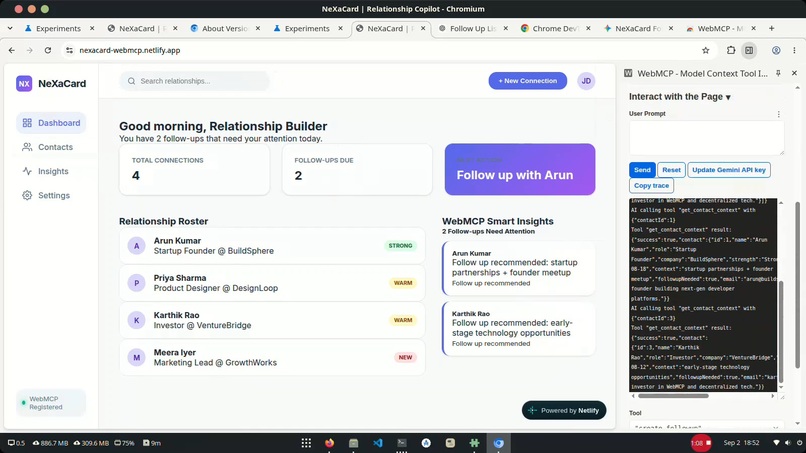Click the browser back arrow
The image size is (806, 453).
point(12,50)
